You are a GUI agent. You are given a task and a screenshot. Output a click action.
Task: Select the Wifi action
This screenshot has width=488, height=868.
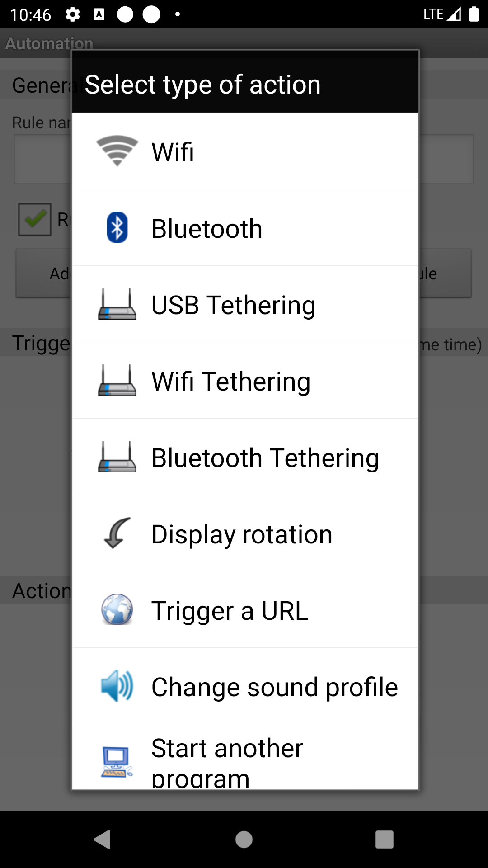pyautogui.click(x=173, y=152)
